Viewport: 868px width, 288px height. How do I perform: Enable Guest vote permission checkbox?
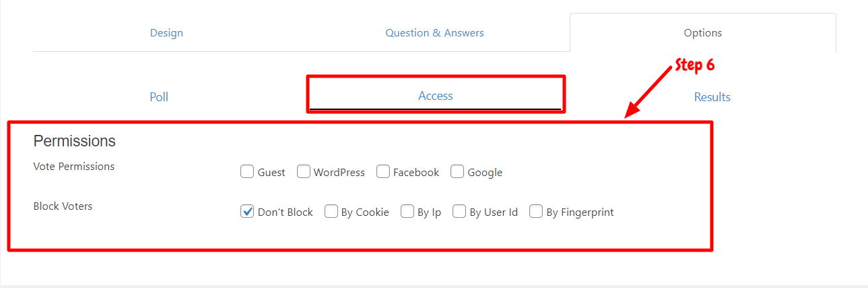click(247, 171)
